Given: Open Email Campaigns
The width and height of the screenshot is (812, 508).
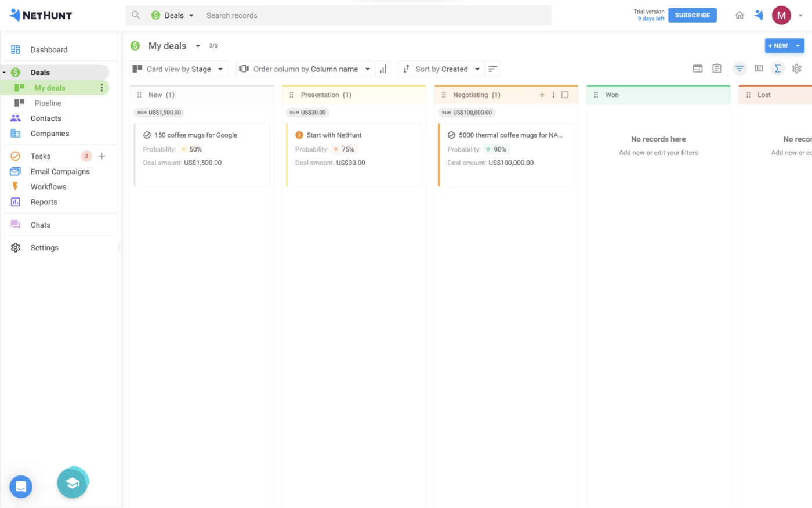Looking at the screenshot, I should click(x=60, y=171).
